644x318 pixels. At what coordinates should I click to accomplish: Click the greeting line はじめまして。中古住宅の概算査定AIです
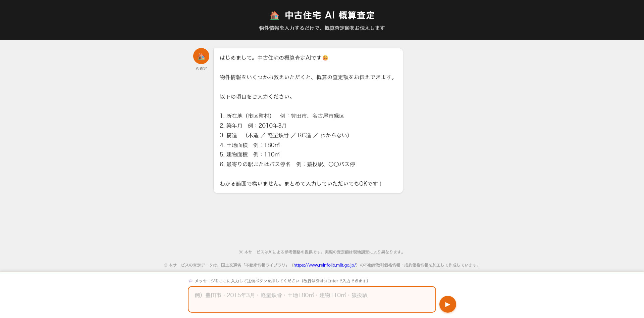click(274, 58)
